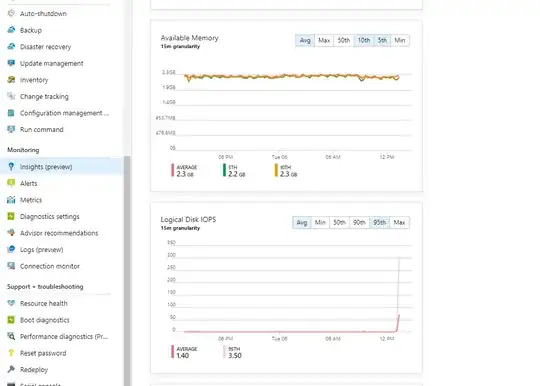Click the Run command icon
Image resolution: width=540 pixels, height=386 pixels.
pos(11,129)
